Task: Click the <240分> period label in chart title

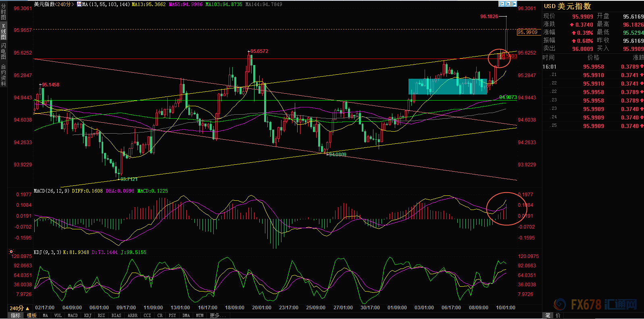Action: [x=65, y=4]
